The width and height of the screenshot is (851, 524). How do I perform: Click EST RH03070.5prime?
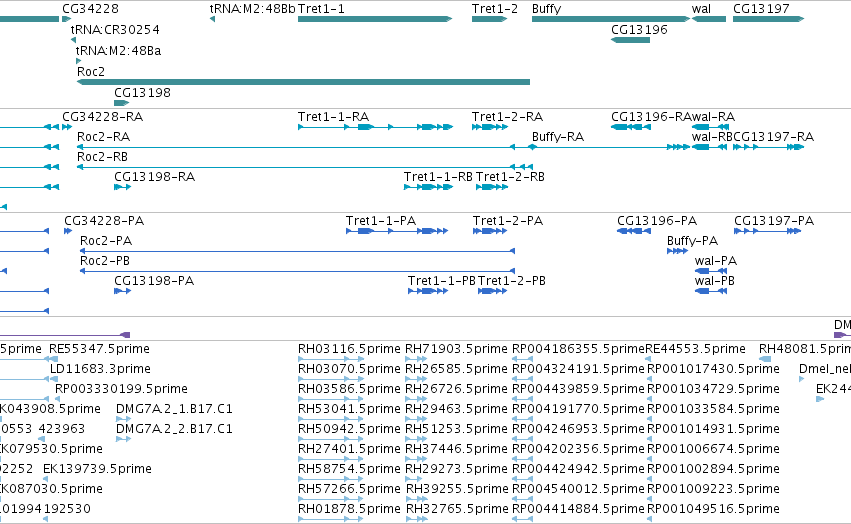349,369
